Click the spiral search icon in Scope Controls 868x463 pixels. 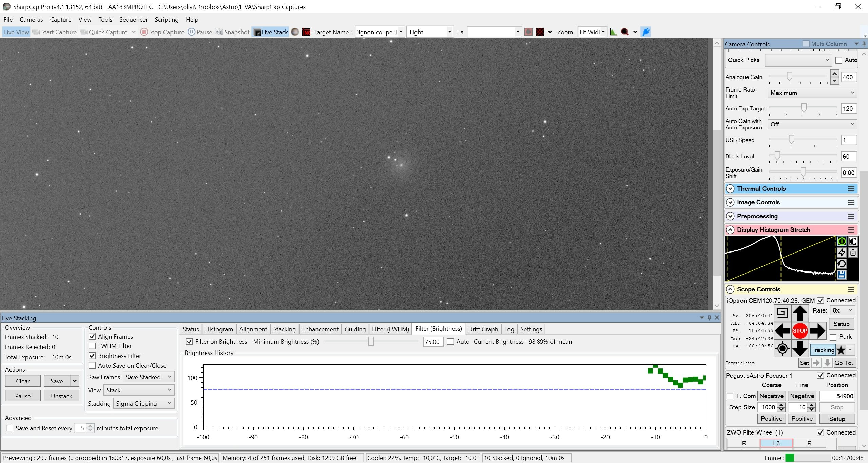(x=782, y=313)
